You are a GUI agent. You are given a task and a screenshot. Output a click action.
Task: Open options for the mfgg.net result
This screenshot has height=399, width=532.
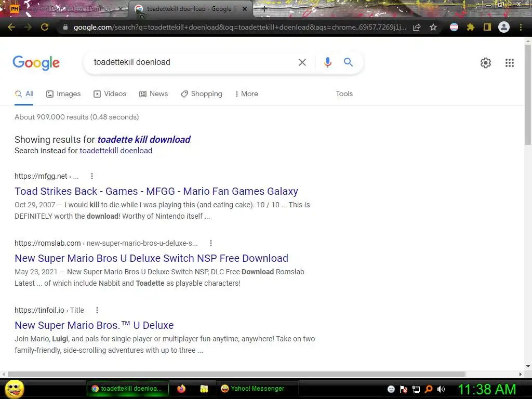pos(91,176)
